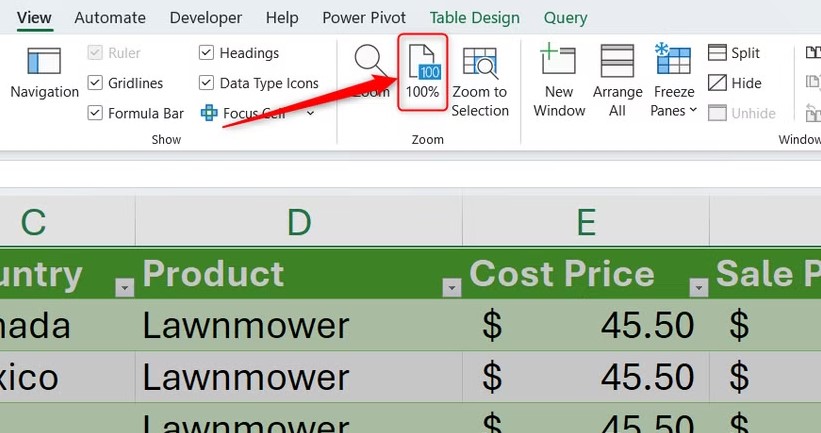Click the Split window icon

tap(717, 53)
